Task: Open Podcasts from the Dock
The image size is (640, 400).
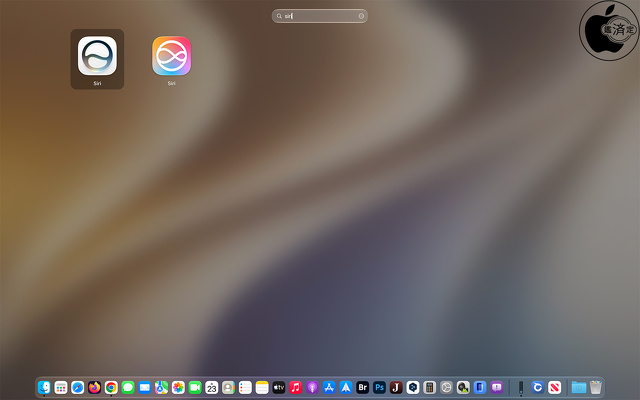Action: tap(312, 387)
